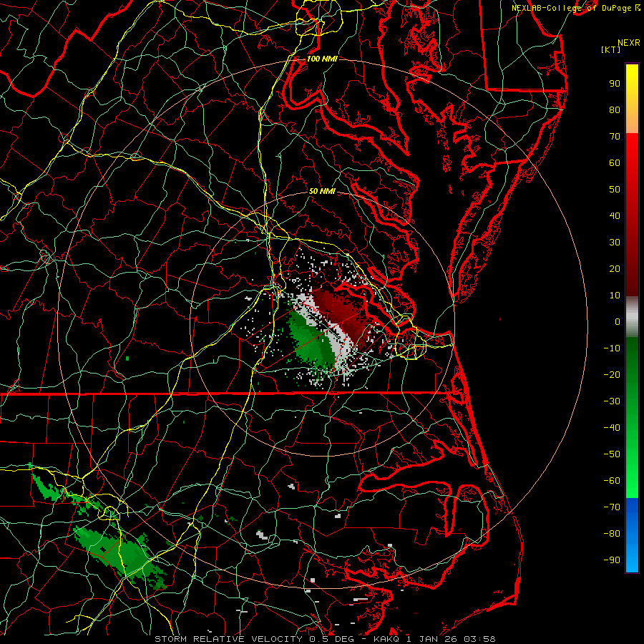
Task: Click the positive 20 scale label
Action: click(615, 268)
